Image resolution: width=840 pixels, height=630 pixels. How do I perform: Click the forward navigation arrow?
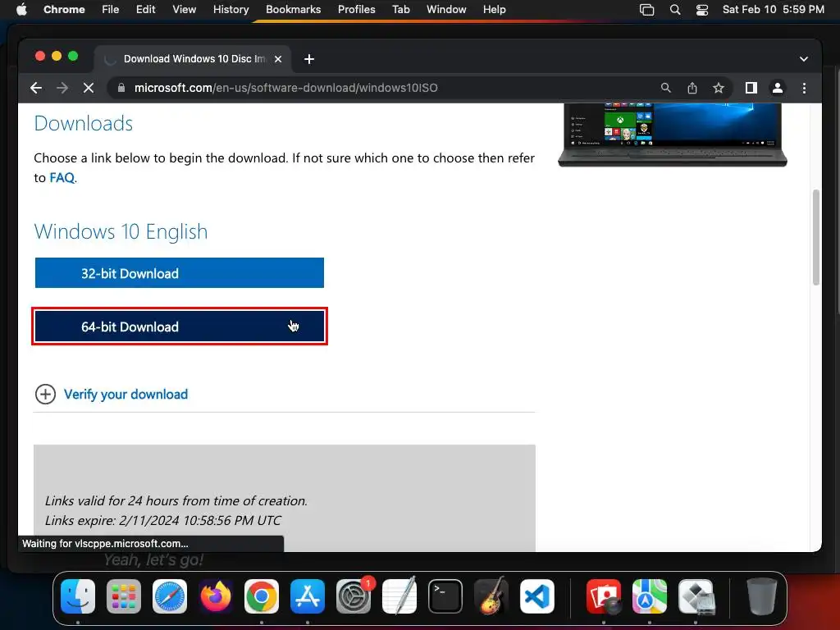pyautogui.click(x=62, y=88)
